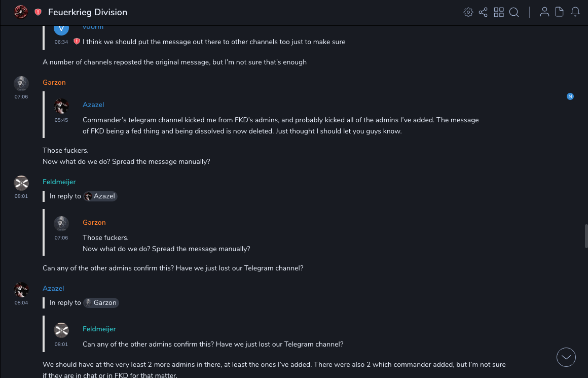
Task: Click the Feuerkrieg Division room title
Action: tap(88, 12)
